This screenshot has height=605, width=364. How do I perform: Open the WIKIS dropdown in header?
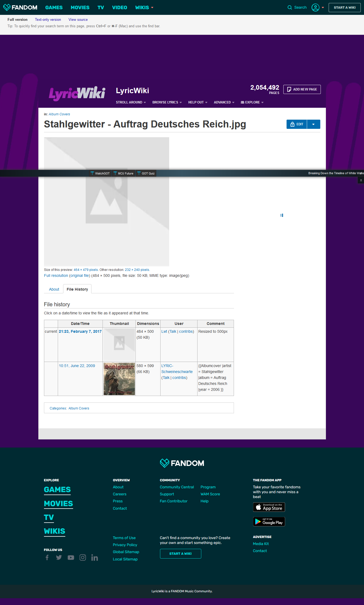[144, 8]
